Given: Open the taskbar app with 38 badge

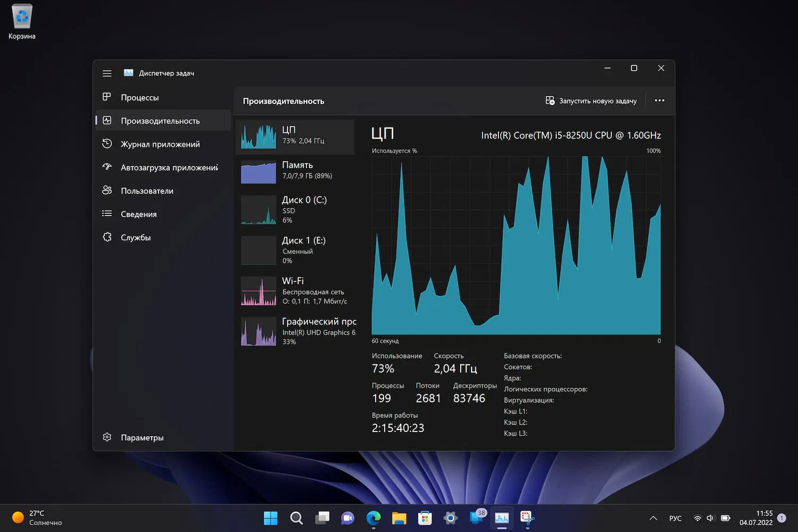Looking at the screenshot, I should pyautogui.click(x=477, y=517).
